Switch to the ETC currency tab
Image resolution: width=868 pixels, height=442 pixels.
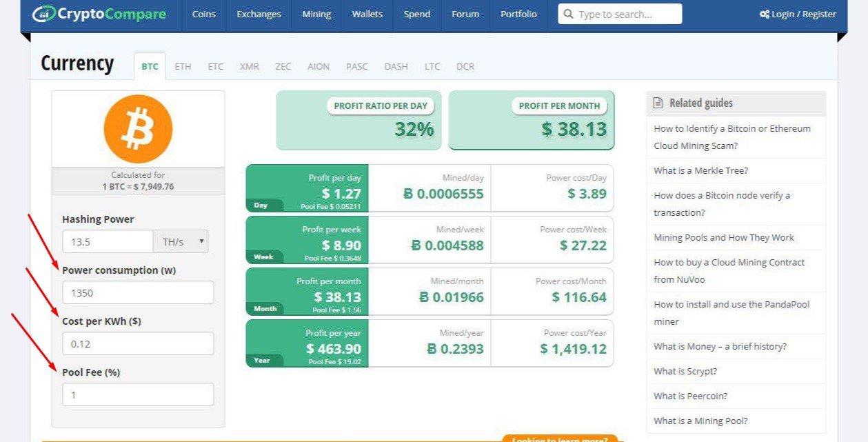pos(216,67)
